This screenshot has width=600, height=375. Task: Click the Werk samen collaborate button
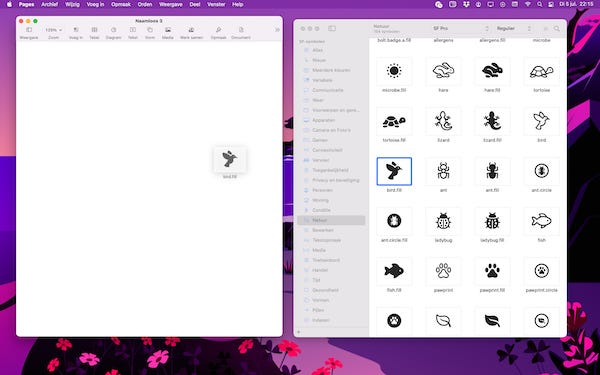click(x=191, y=33)
